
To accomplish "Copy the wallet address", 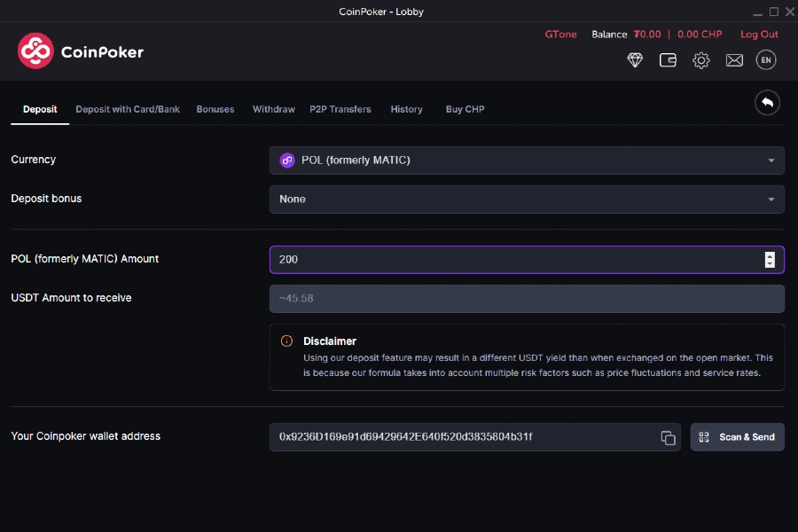I will (668, 437).
